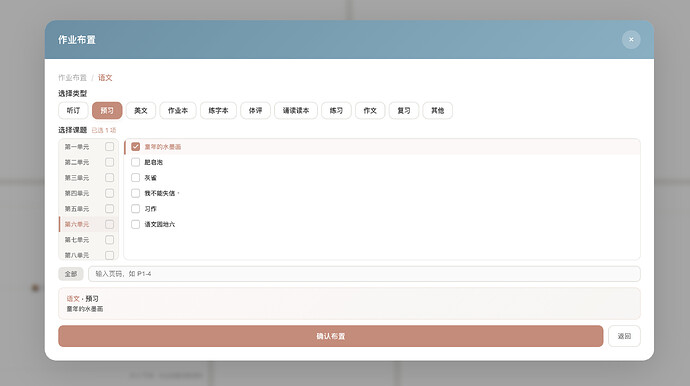Image resolution: width=690 pixels, height=386 pixels.
Task: Click the selected-count text beside 选择课题
Action: pyautogui.click(x=104, y=130)
